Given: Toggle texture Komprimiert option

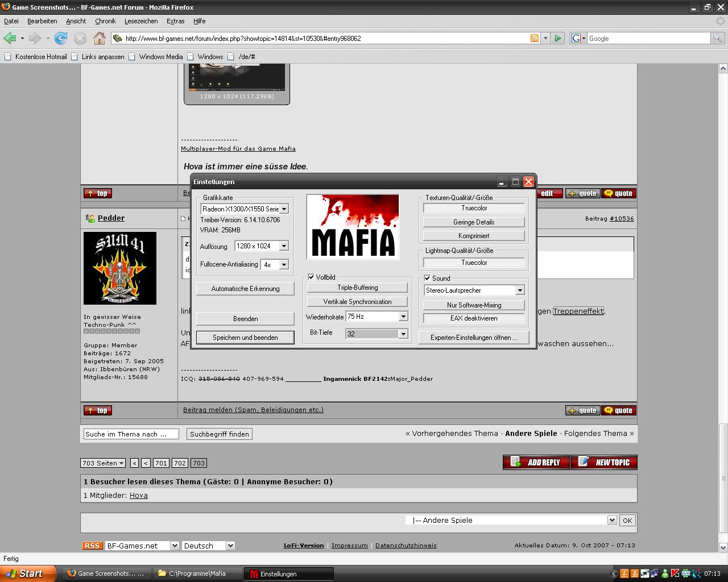Looking at the screenshot, I should click(474, 236).
